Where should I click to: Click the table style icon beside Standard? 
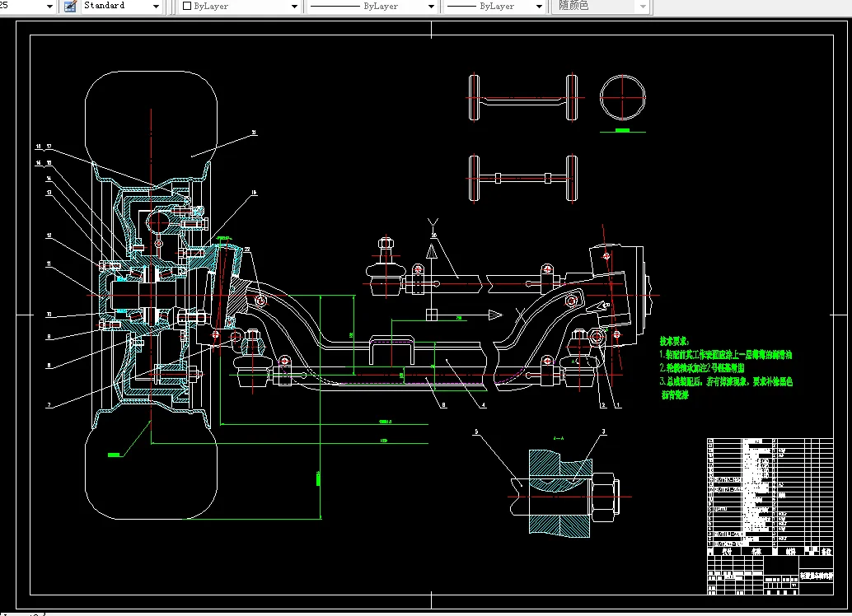coord(70,6)
